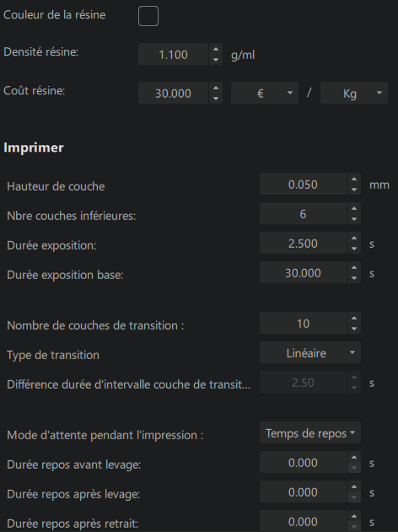Open the € currency dropdown

coord(265,93)
